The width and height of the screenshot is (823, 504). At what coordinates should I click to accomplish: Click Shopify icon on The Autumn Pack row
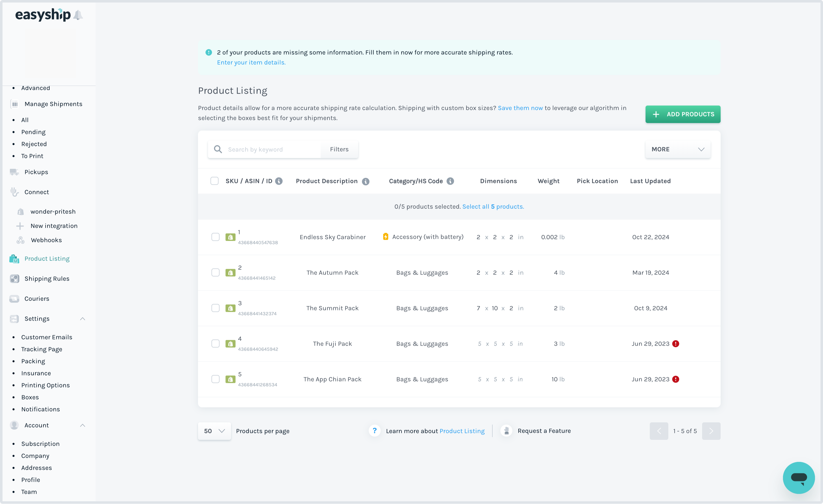point(231,273)
